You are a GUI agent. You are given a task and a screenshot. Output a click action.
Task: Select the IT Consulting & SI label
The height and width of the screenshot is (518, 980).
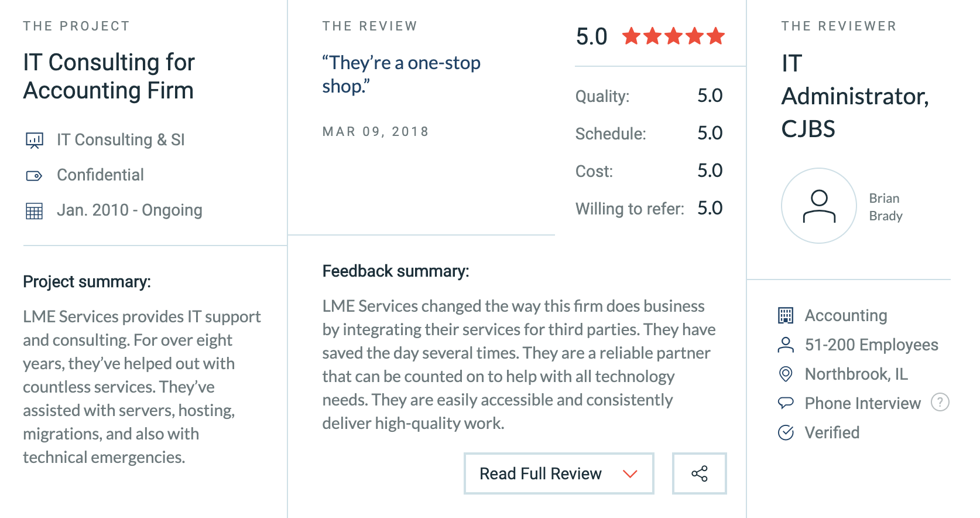pos(121,140)
